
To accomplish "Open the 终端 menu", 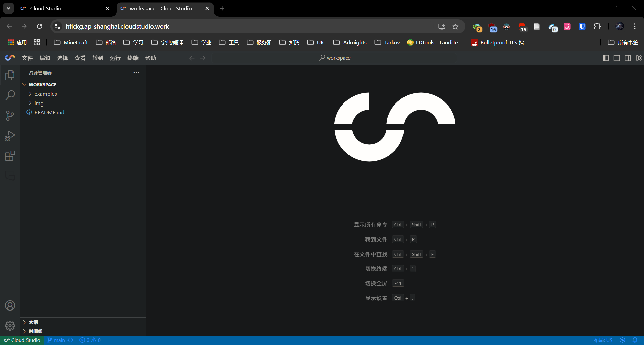I will (x=133, y=58).
